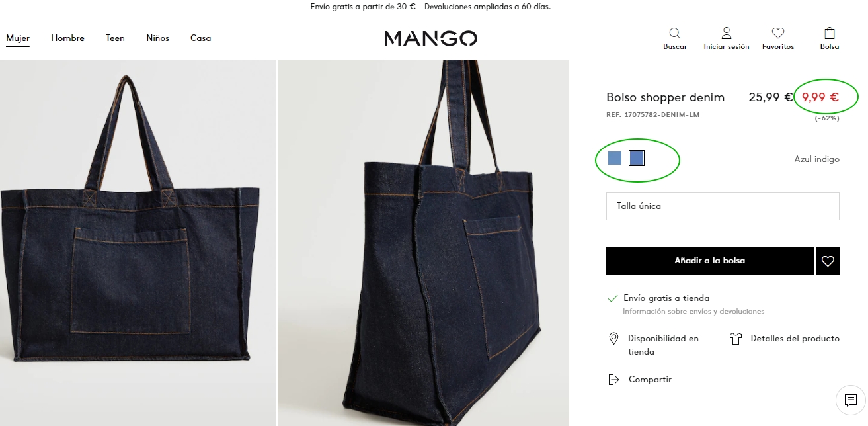
Task: Open the chat support bubble icon
Action: click(851, 400)
